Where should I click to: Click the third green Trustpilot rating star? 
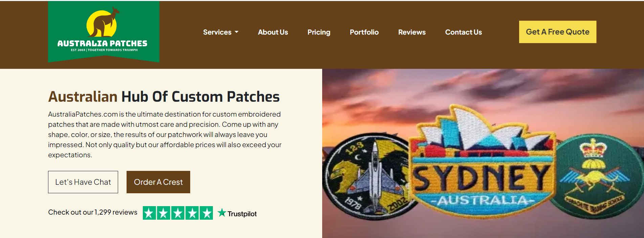pos(178,213)
